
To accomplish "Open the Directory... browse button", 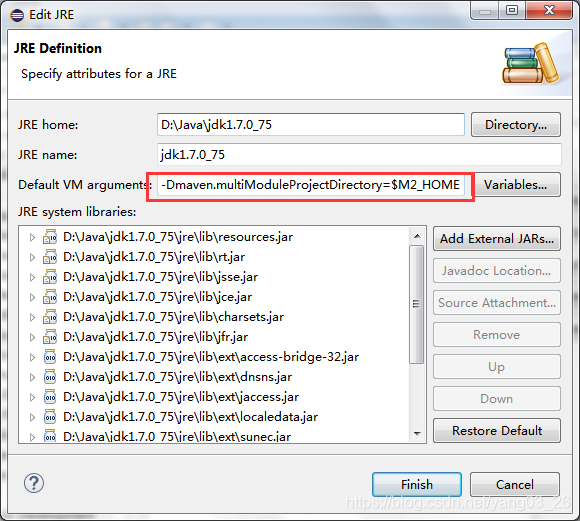I will 516,125.
